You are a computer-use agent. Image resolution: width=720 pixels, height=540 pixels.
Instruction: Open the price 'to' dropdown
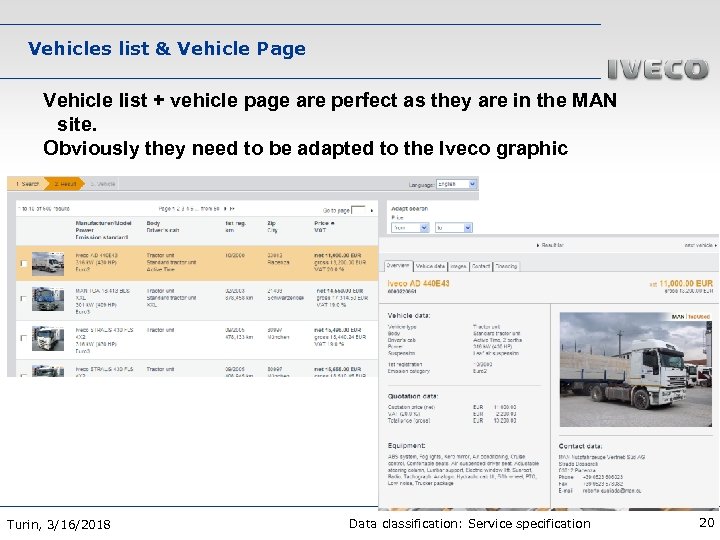click(x=453, y=228)
